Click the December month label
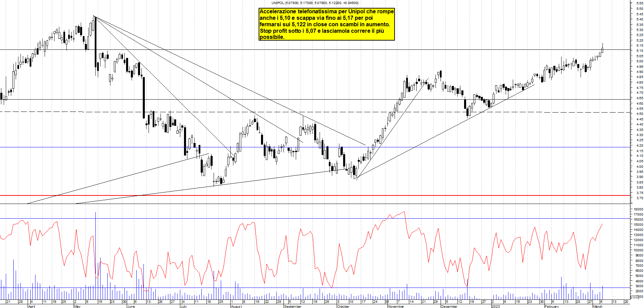The image size is (644, 308). 449,306
